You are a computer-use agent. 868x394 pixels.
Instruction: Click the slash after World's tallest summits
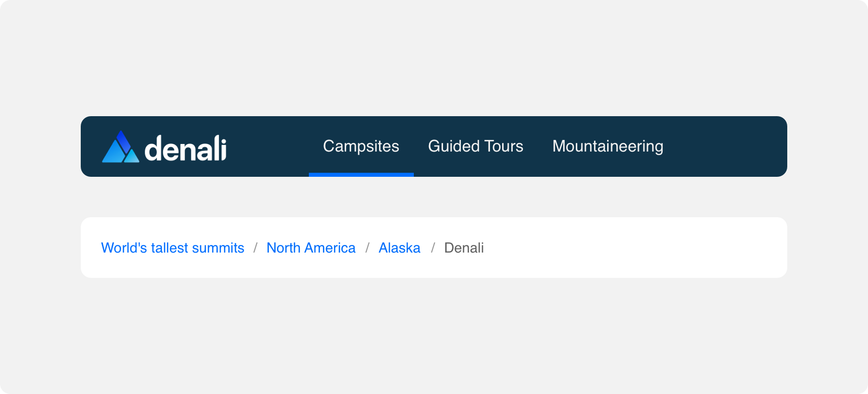[x=255, y=248]
